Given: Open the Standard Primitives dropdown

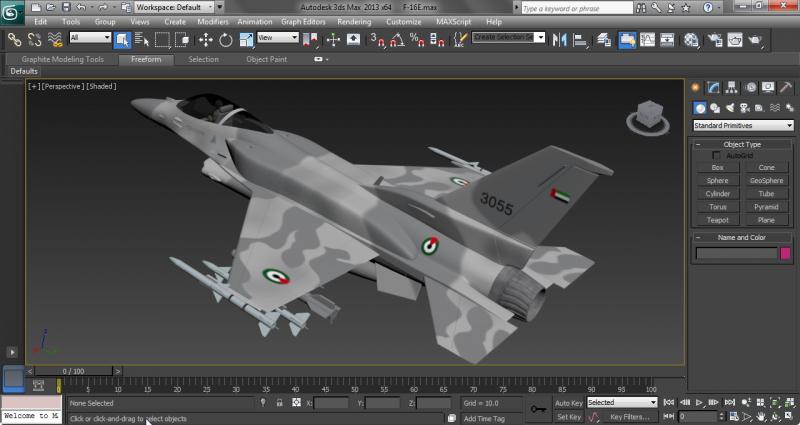Looking at the screenshot, I should point(743,126).
